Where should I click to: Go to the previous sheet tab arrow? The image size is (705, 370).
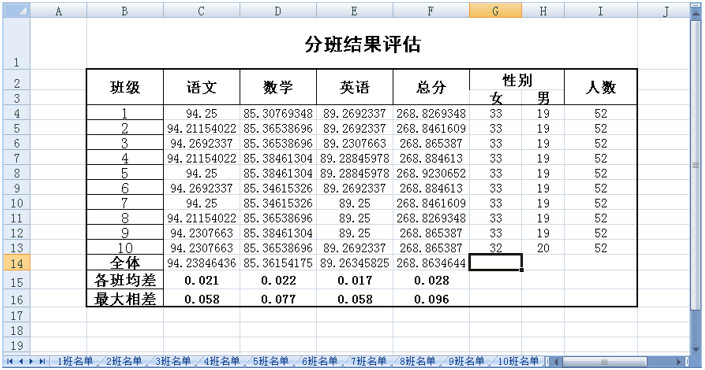coord(20,361)
